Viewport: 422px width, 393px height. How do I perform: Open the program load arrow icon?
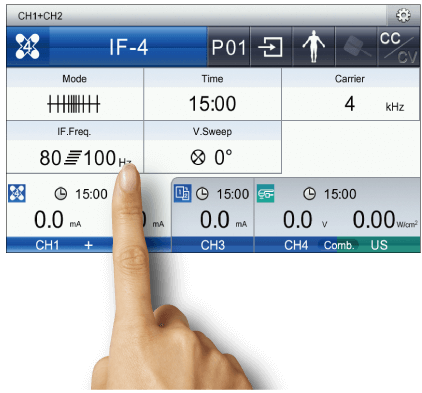271,47
